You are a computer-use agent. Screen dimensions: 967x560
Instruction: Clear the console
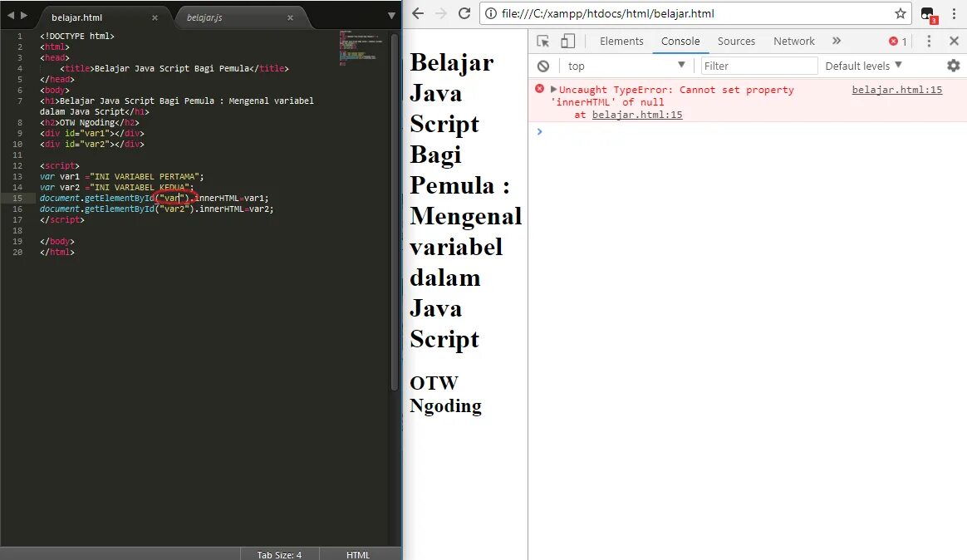coord(543,66)
